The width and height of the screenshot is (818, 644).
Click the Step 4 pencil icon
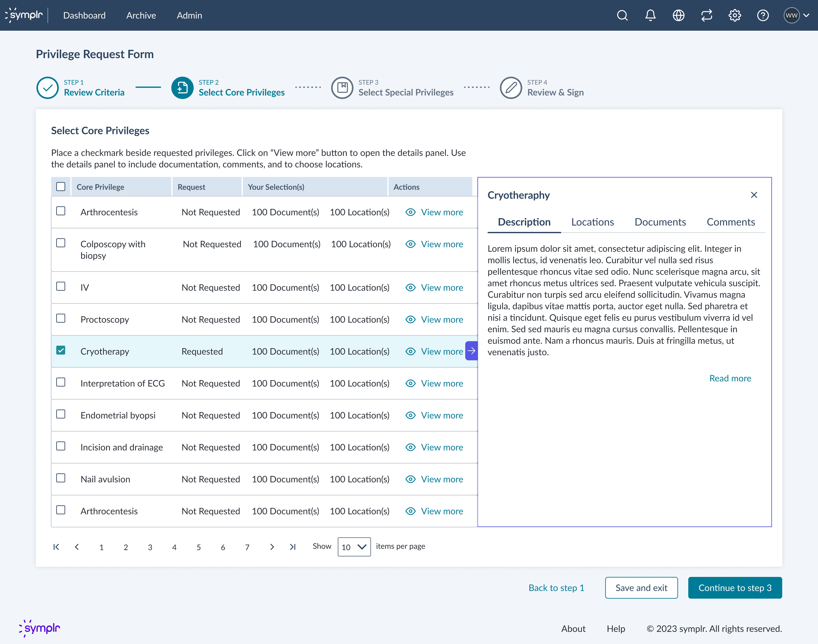(511, 88)
